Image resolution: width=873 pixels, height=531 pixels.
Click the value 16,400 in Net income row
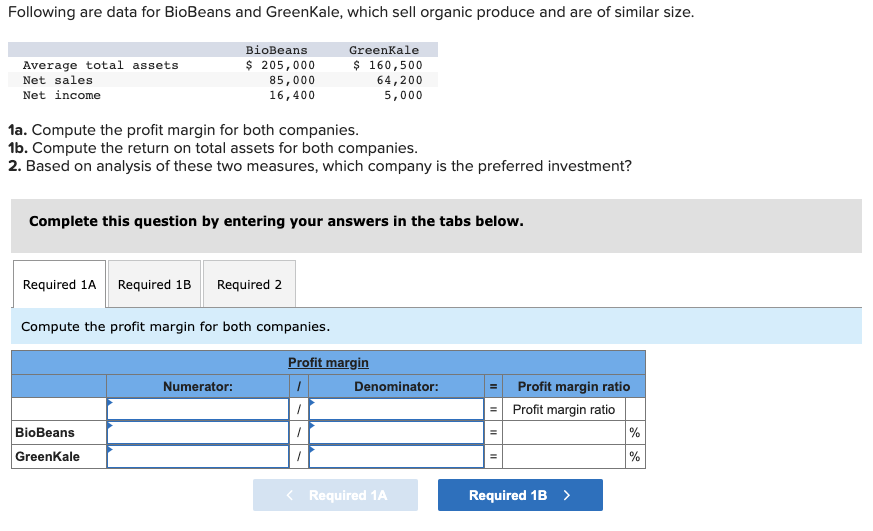[x=292, y=95]
